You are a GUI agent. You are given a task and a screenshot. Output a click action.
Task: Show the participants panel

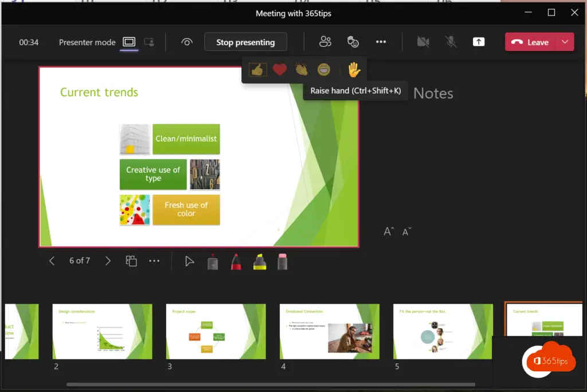pyautogui.click(x=326, y=42)
